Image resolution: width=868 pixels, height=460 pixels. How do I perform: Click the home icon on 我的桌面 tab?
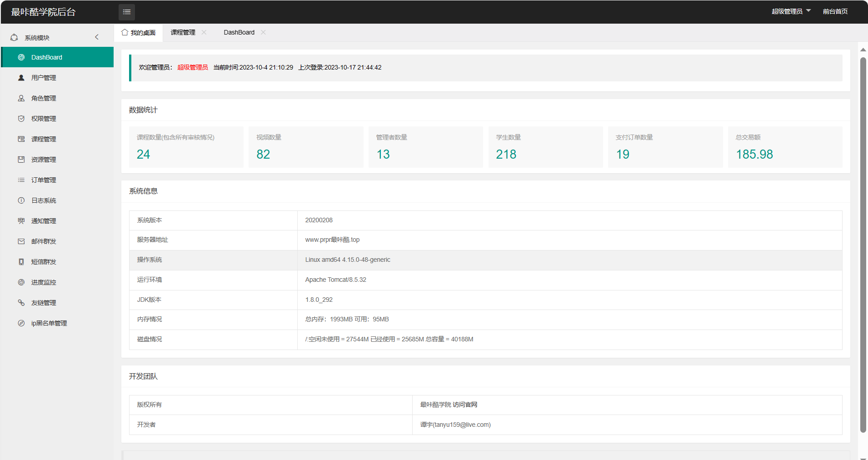tap(125, 32)
